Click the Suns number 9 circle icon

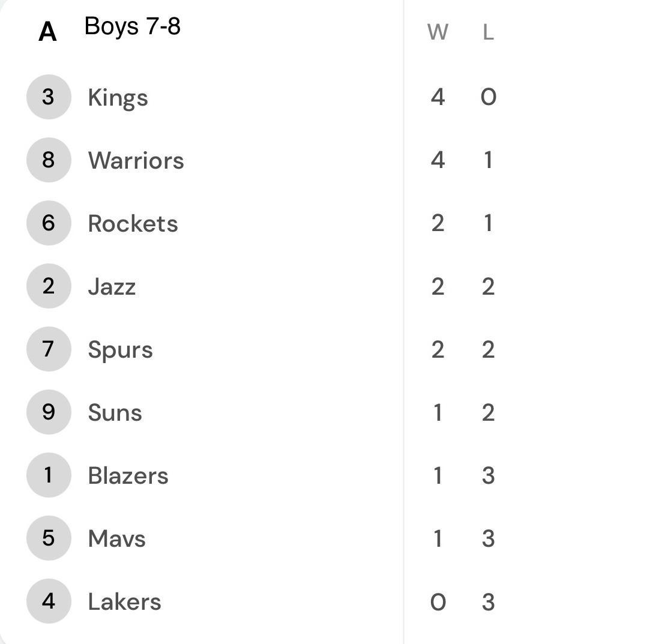click(49, 412)
